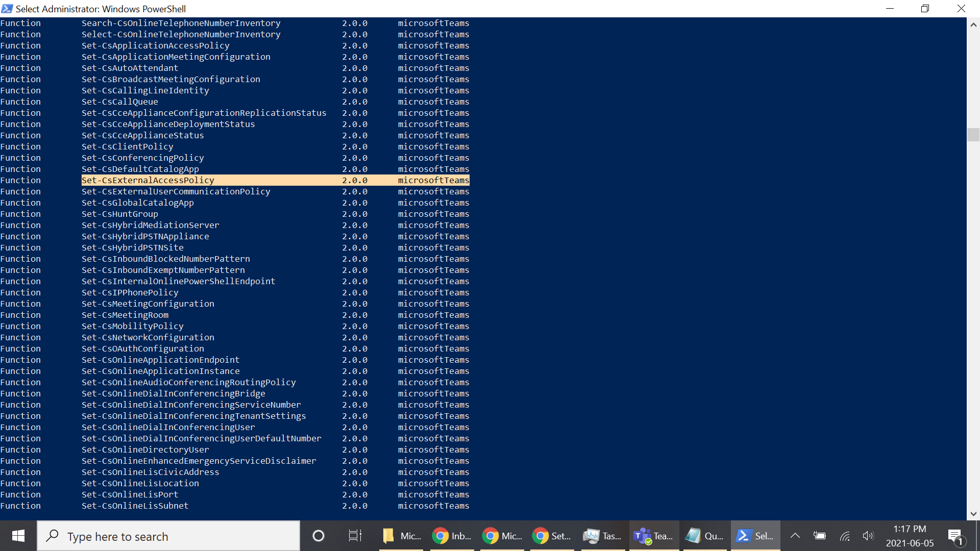Click Search-CsOnlineTelephoneNumberInventory text

point(181,23)
